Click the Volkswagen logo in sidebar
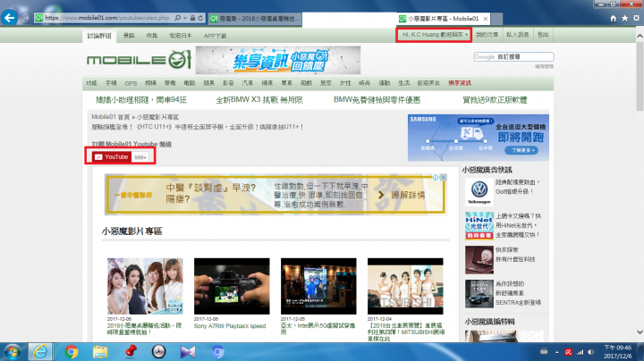Screen dimensions: 644x361 479,191
